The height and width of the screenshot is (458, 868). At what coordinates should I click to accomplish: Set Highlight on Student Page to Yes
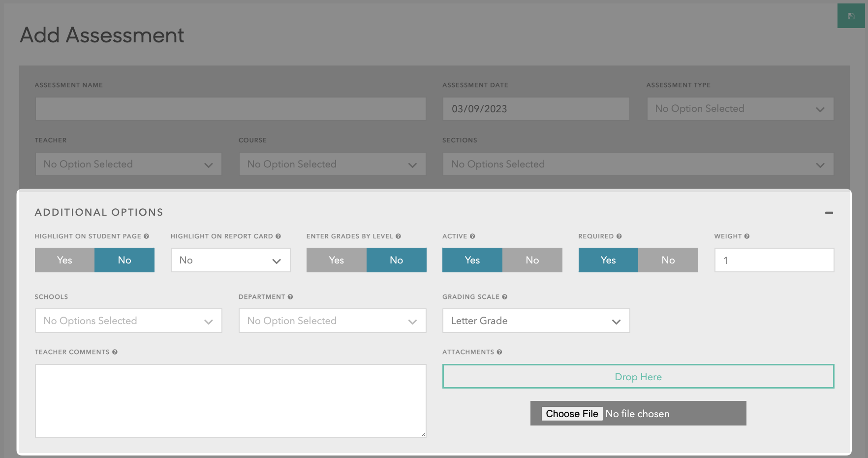coord(64,260)
